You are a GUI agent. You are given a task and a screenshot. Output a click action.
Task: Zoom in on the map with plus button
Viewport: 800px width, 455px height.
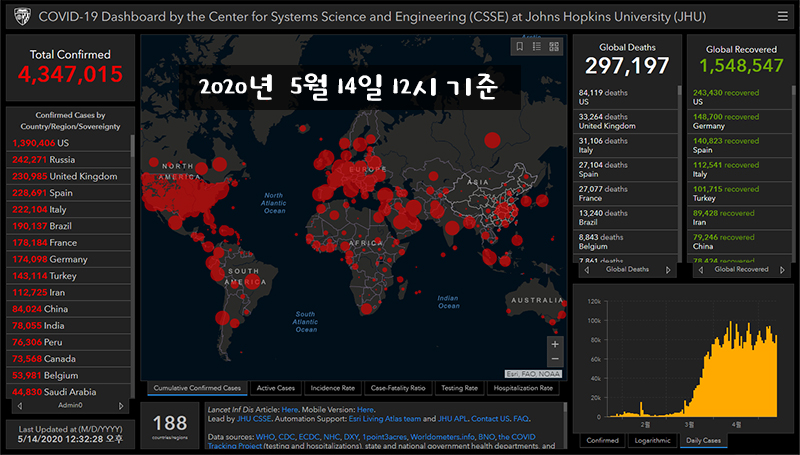point(555,344)
